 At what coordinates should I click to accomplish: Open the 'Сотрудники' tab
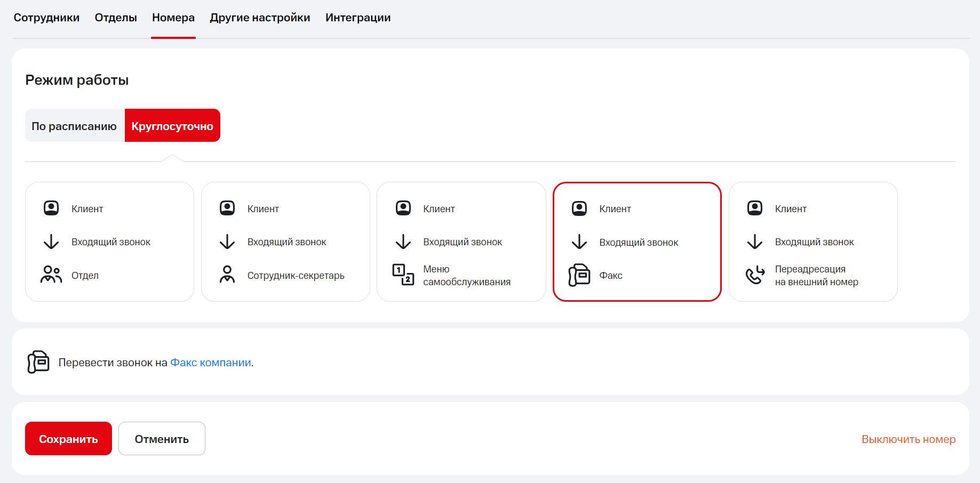(x=46, y=18)
